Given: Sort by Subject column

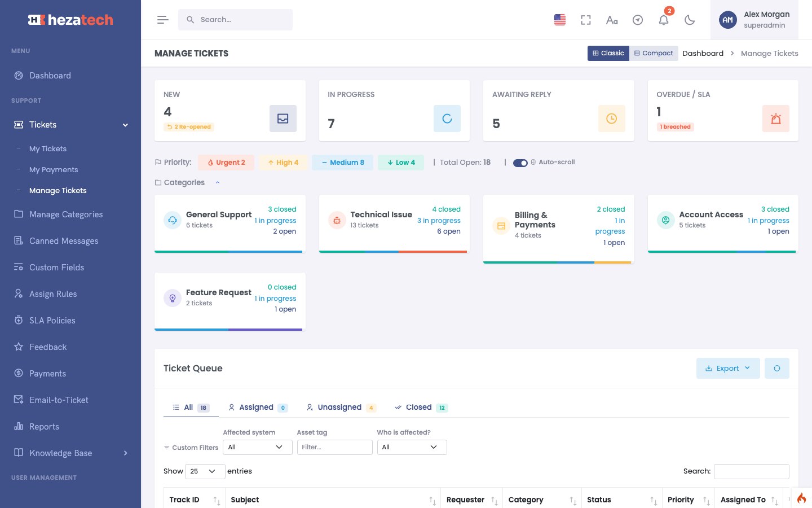Looking at the screenshot, I should click(x=333, y=500).
